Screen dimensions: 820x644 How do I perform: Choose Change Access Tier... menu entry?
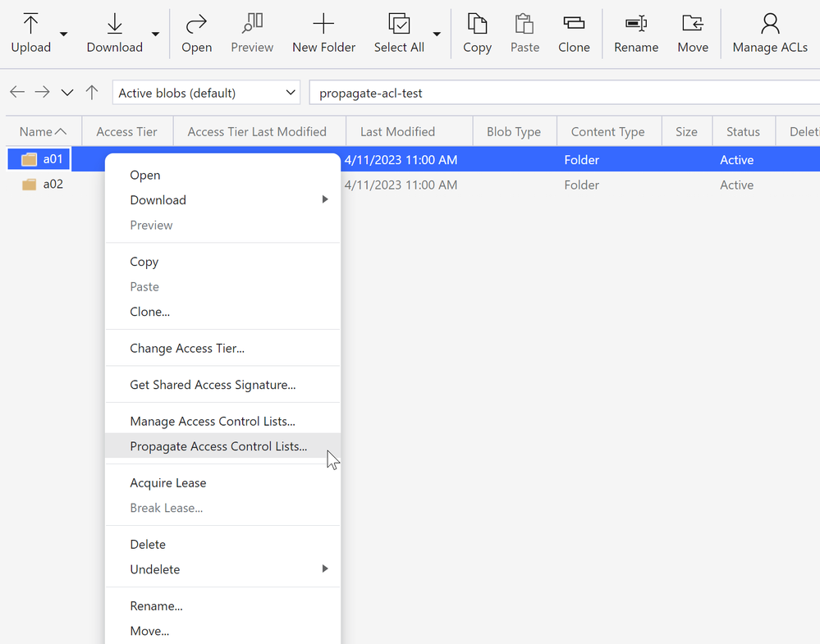pyautogui.click(x=222, y=348)
